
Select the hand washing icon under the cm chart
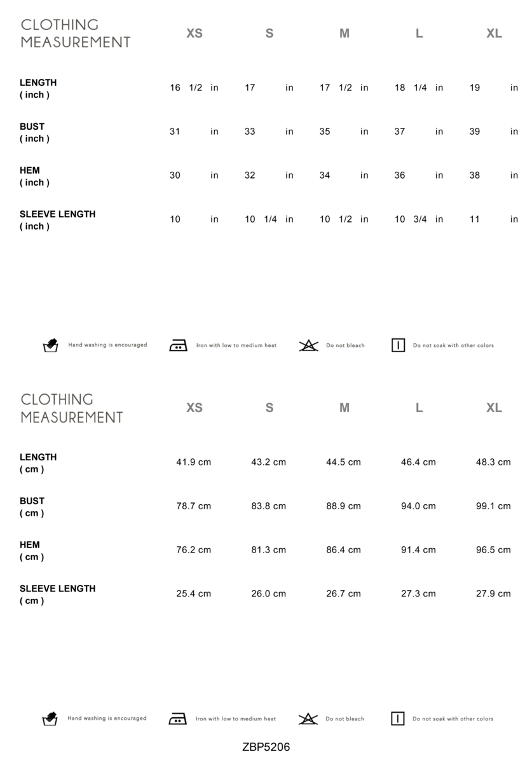50,719
